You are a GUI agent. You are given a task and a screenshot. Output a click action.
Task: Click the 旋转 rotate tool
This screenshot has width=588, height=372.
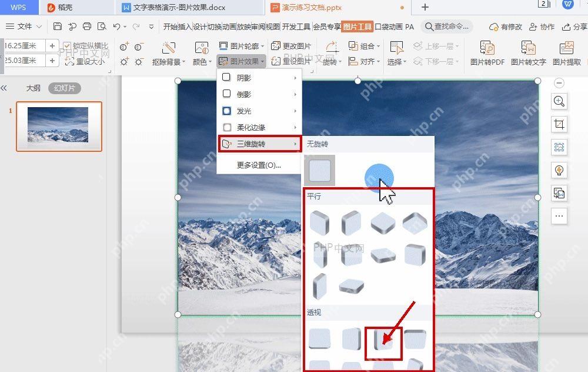tap(332, 54)
